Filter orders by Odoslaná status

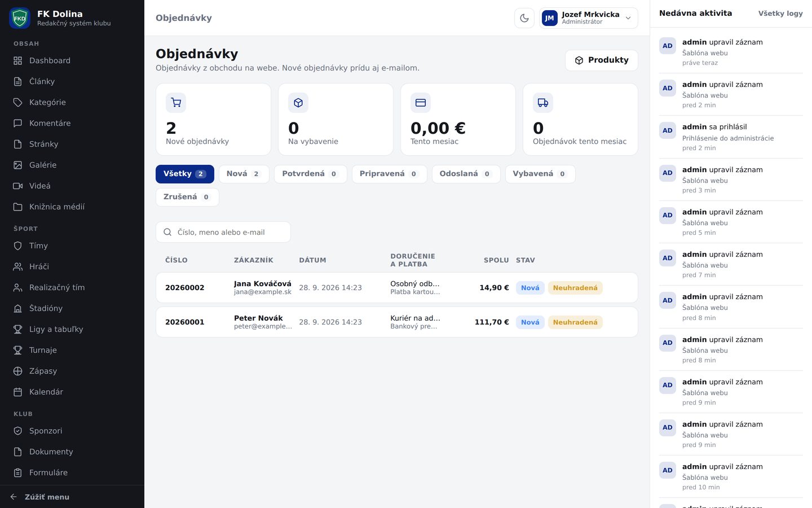[466, 174]
